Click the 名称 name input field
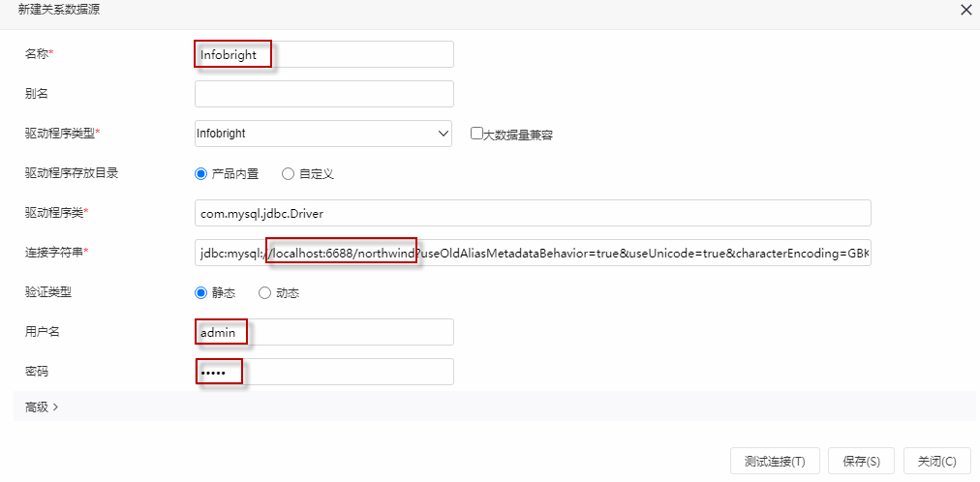The image size is (980, 482). pos(323,54)
